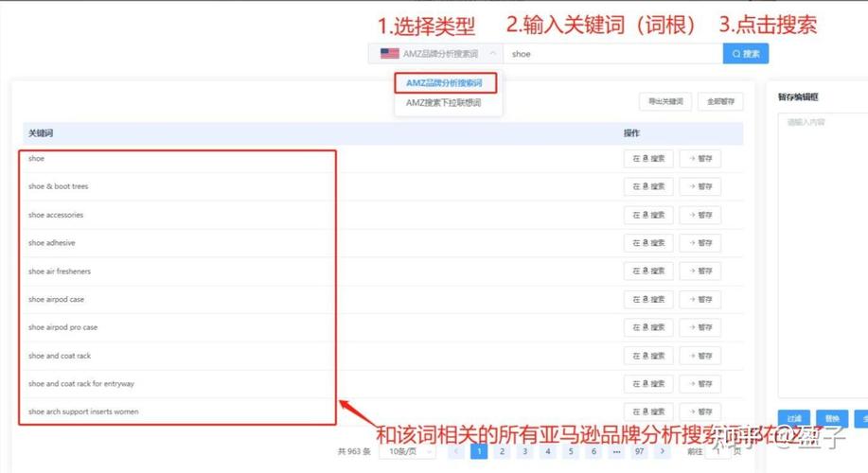Click the blue search button with magnifier

[745, 54]
